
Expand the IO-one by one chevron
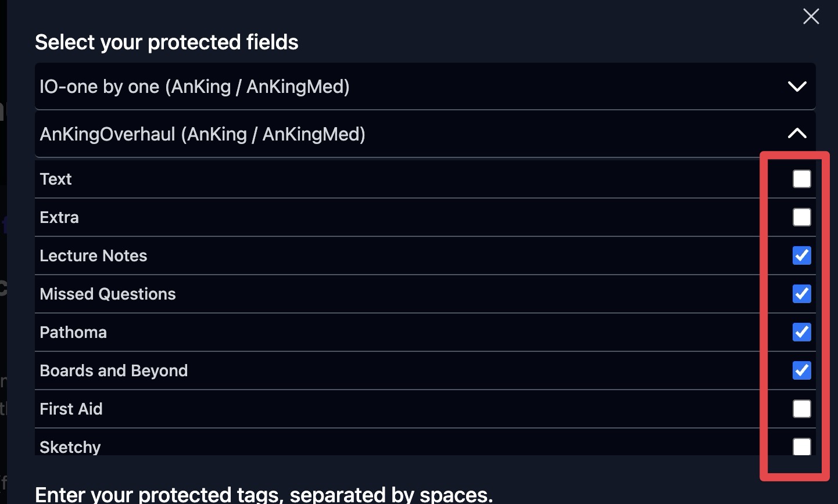(797, 87)
